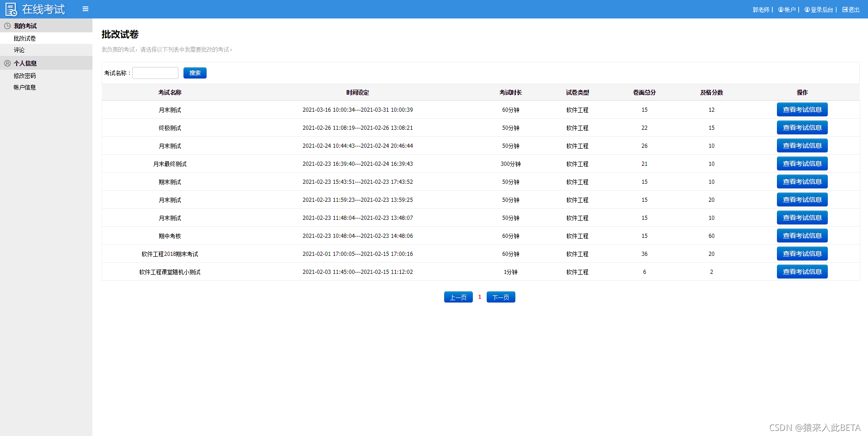Click the 1分钟 duration cell

[511, 272]
